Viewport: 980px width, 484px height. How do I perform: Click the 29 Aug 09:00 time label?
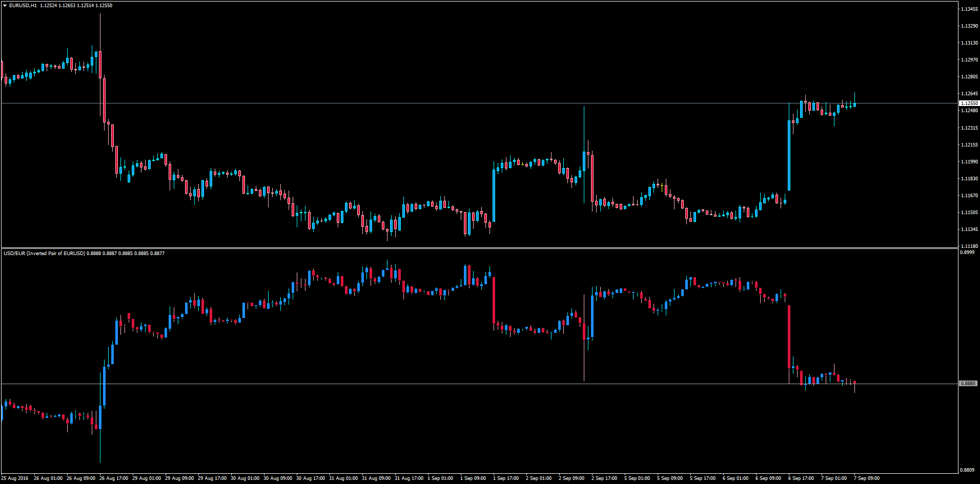179,478
